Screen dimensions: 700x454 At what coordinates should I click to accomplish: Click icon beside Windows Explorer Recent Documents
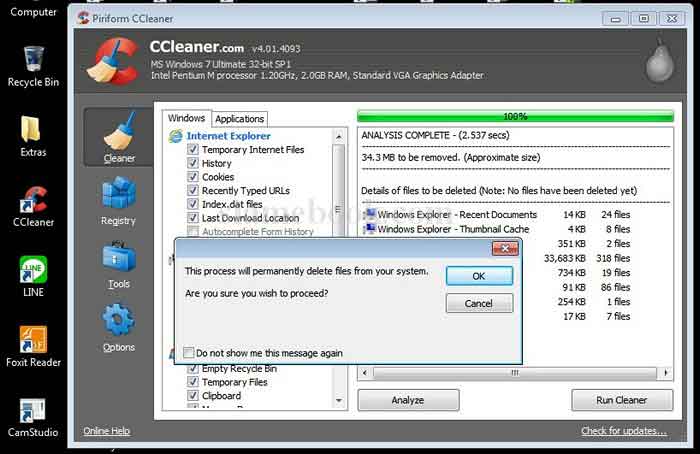(x=370, y=214)
